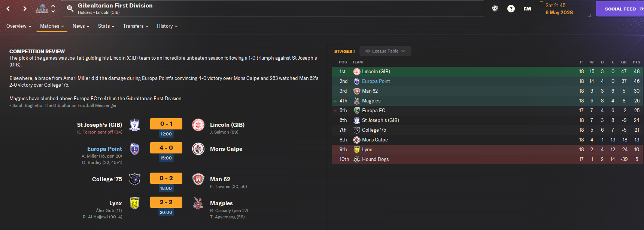Open the 0 - 1 St Joseph's score box
644x230 pixels.
coord(166,124)
